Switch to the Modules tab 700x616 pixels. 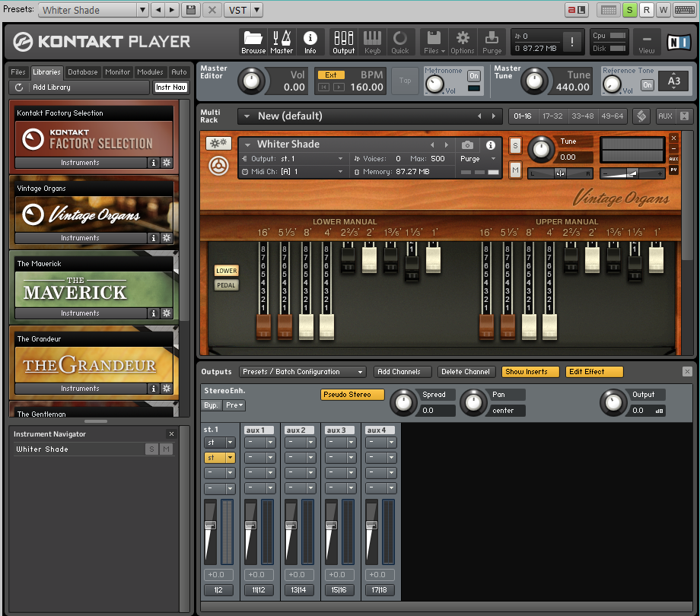point(150,72)
